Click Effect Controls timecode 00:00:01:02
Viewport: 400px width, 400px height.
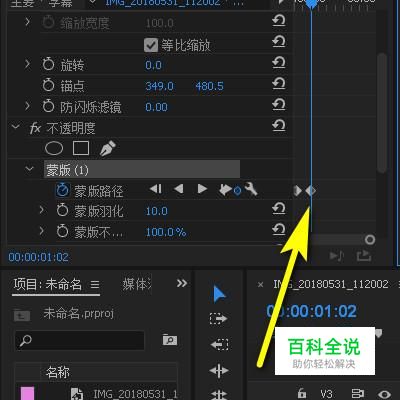38,257
